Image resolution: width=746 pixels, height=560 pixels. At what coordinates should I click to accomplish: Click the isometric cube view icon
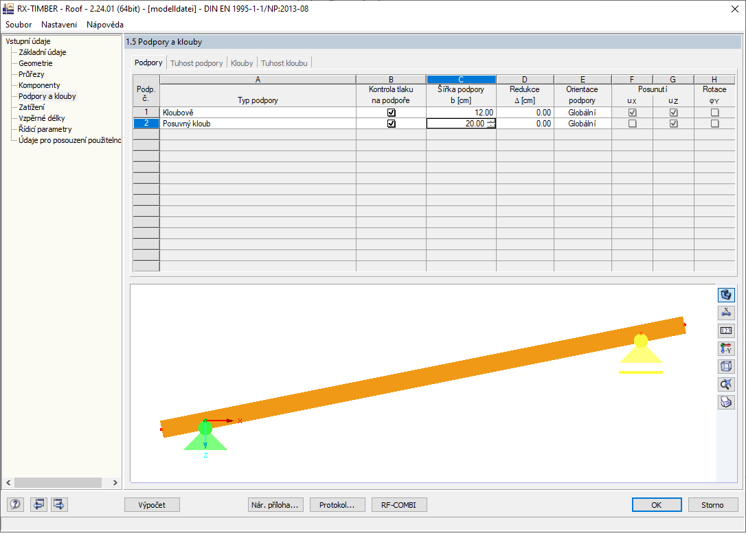(x=726, y=366)
